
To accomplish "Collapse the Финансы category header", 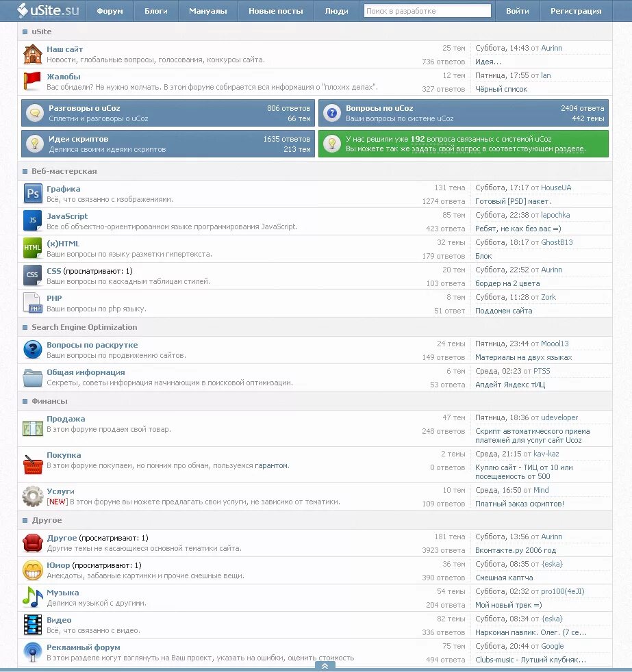I will (25, 402).
